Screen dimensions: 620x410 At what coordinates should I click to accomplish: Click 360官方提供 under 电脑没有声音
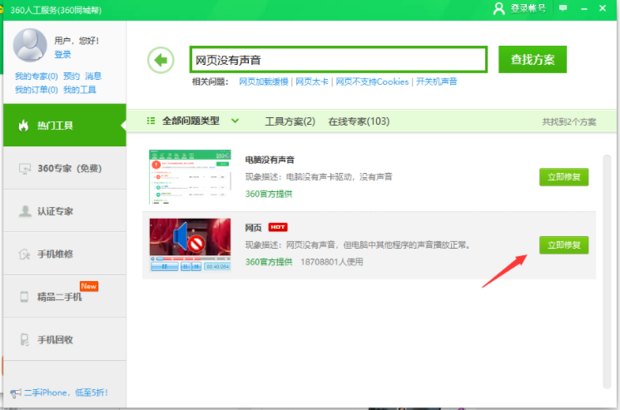[x=269, y=194]
